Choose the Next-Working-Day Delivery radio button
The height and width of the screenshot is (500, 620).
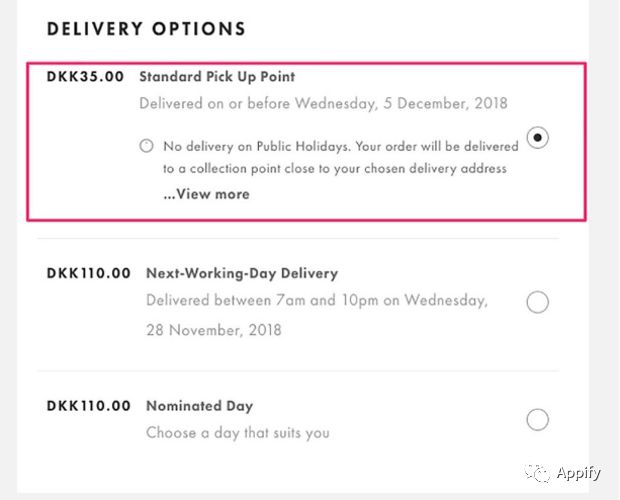coord(537,302)
